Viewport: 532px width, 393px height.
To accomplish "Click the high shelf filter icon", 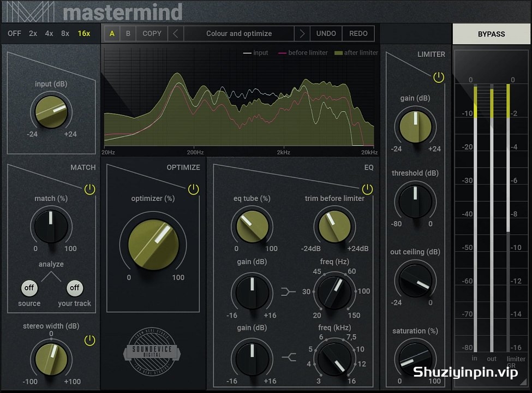I will tap(289, 357).
